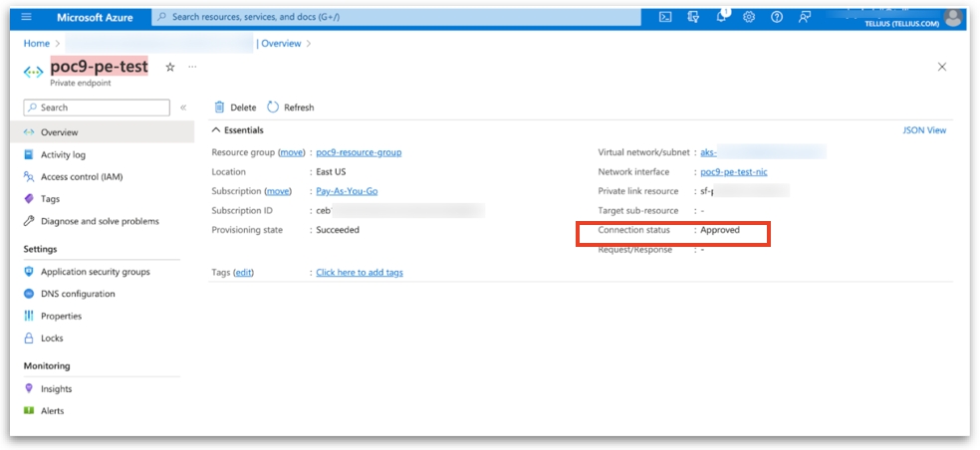Open the notifications bell icon
This screenshot has height=450, width=980.
click(x=721, y=17)
